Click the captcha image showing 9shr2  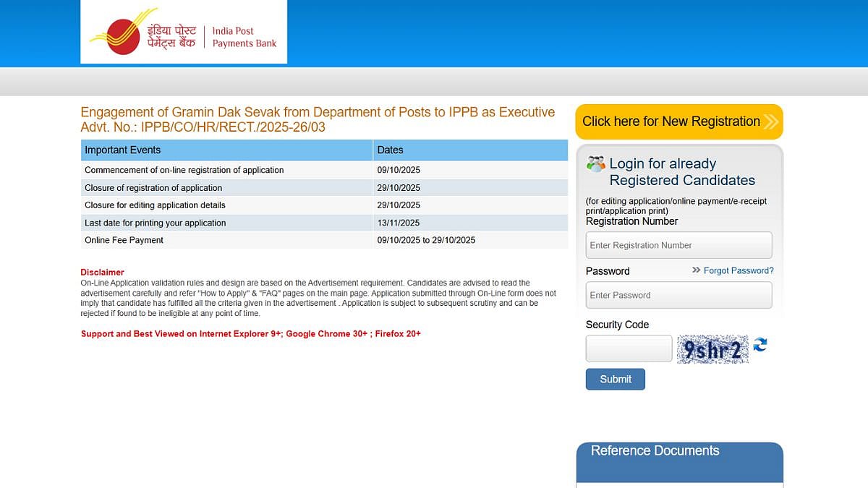[x=712, y=350]
